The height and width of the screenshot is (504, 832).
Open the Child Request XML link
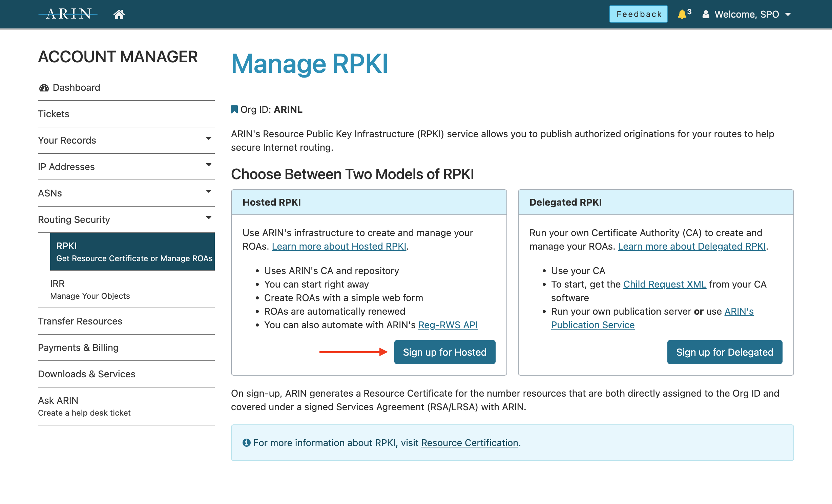(665, 284)
